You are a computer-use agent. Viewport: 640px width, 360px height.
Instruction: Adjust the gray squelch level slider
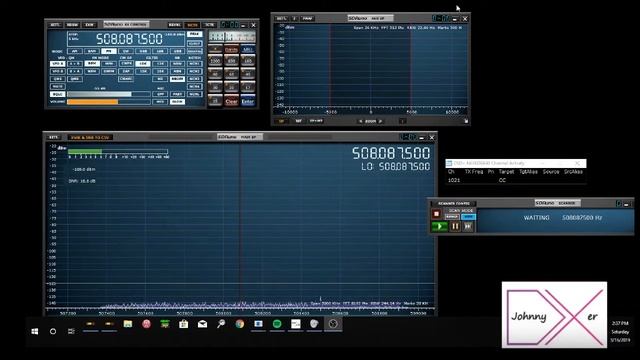tap(109, 94)
